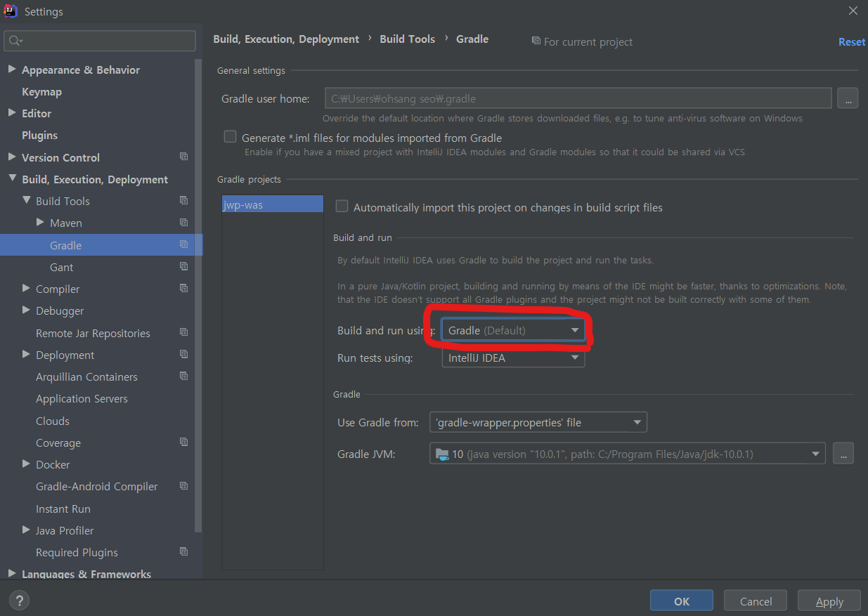The height and width of the screenshot is (616, 868).
Task: Click project-level icon next to Remote Jar Repositories
Action: point(183,332)
